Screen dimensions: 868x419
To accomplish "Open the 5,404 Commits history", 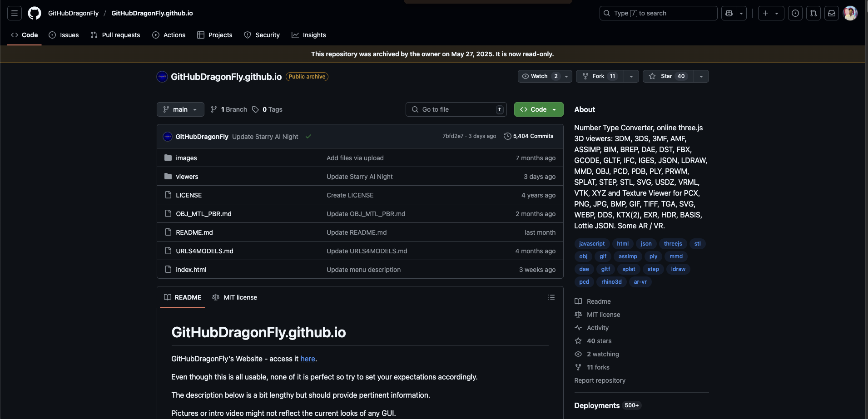I will point(529,136).
